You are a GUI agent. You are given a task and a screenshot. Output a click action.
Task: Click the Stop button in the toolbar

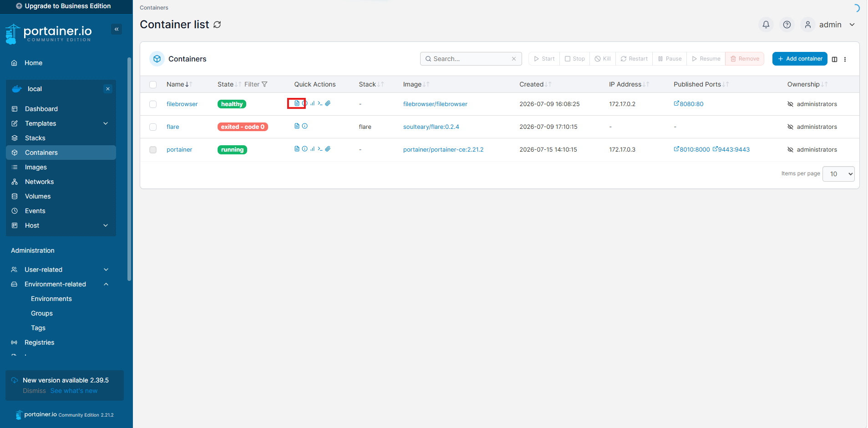tap(575, 59)
